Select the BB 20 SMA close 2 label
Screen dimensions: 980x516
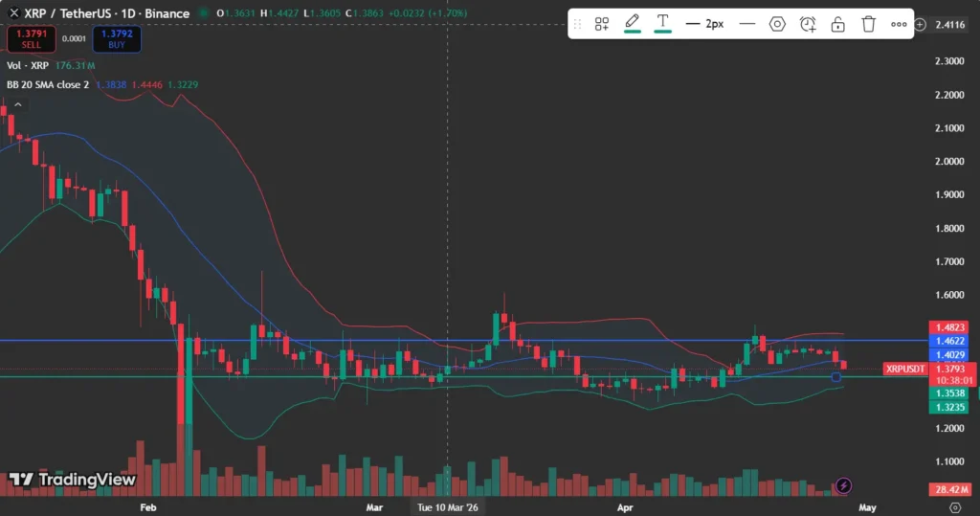pos(48,84)
